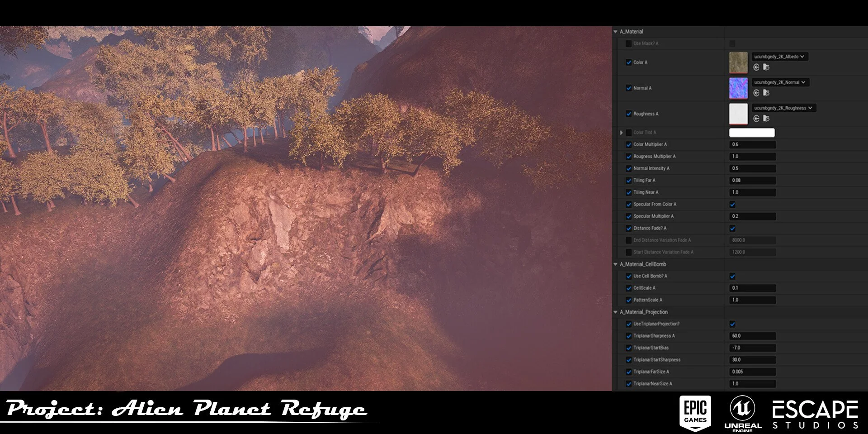Toggle the Distance Fade? A value

732,229
